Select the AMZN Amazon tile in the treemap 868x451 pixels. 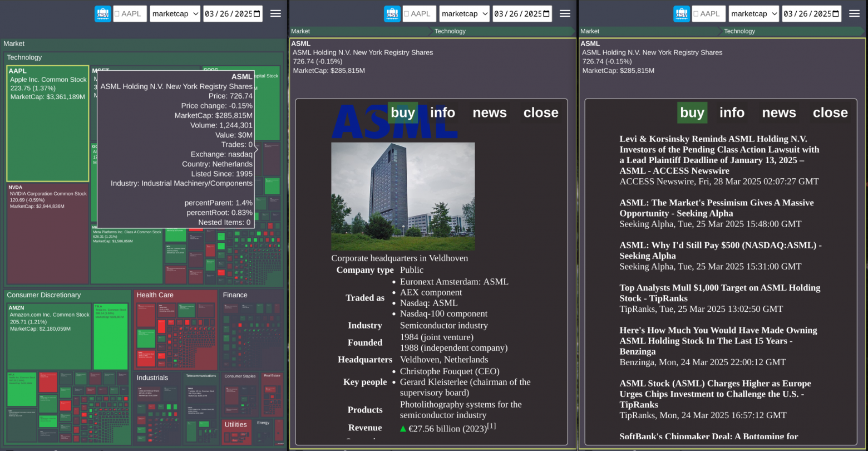[x=49, y=336]
